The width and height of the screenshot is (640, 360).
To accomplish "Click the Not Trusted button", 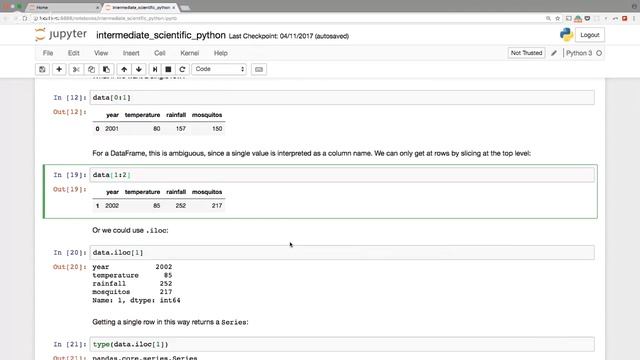I will point(526,53).
